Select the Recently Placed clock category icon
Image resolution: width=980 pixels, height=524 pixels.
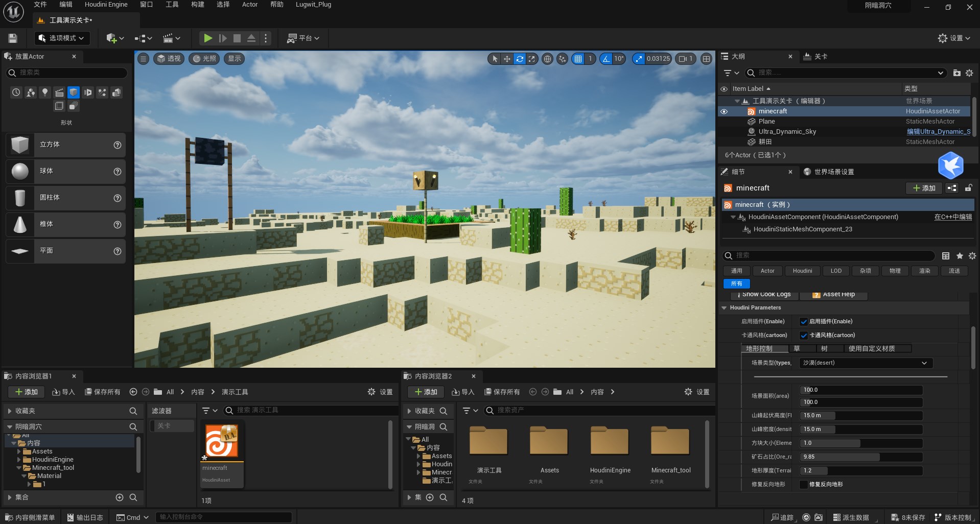(x=16, y=92)
